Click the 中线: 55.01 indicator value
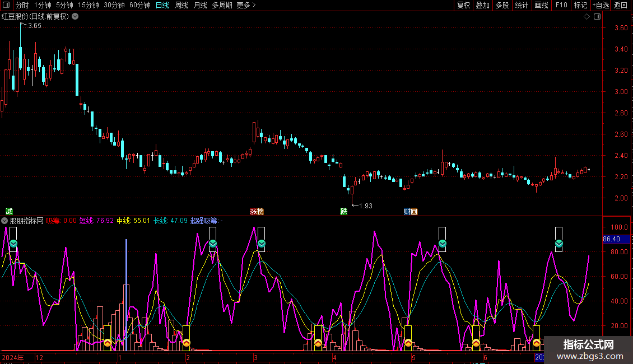Image resolution: width=633 pixels, height=364 pixels. 133,221
